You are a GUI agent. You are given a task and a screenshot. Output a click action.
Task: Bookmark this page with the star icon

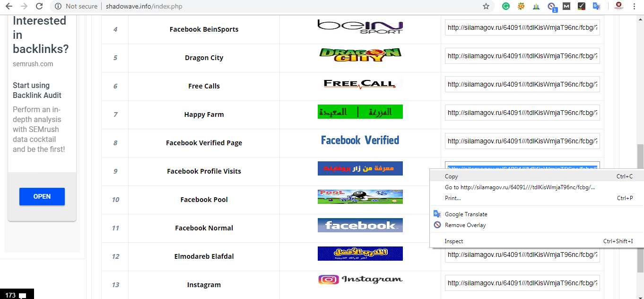pos(486,6)
